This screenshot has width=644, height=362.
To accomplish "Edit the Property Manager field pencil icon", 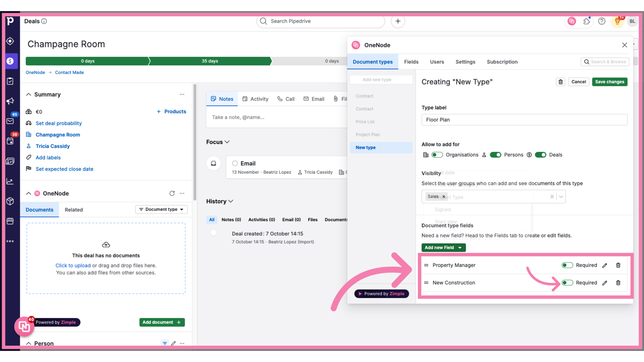I will pyautogui.click(x=605, y=265).
